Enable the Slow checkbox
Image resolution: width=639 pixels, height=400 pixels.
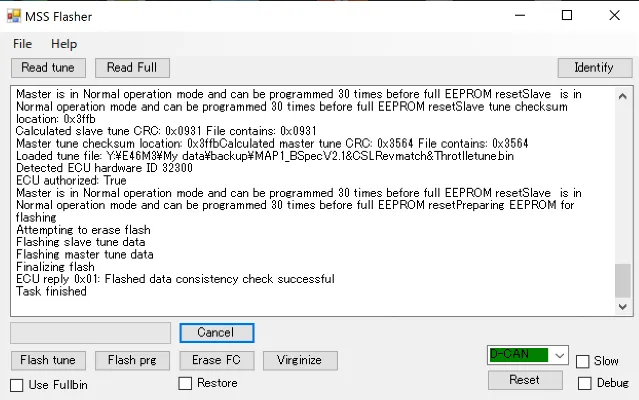(582, 361)
